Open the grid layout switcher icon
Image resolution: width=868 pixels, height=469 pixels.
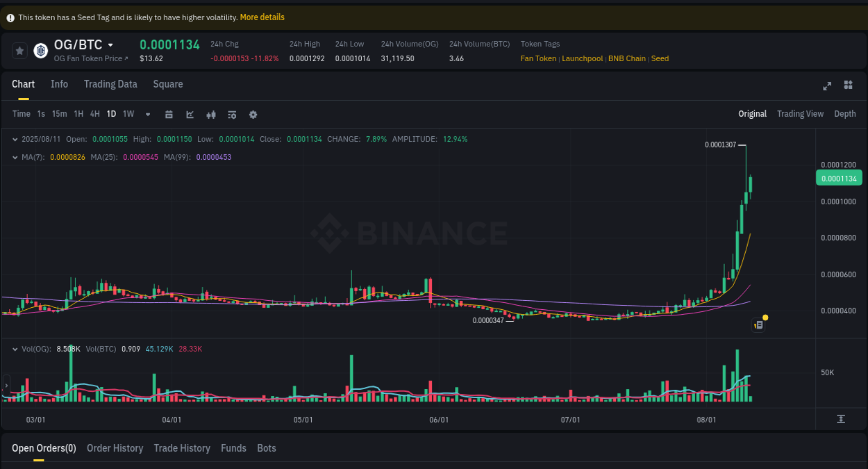(848, 85)
